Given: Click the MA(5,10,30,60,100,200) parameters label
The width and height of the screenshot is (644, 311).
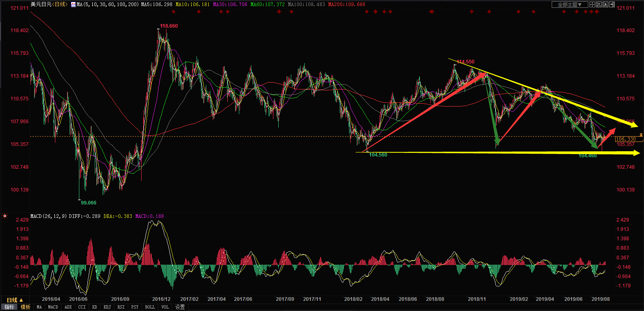Looking at the screenshot, I should [108, 4].
